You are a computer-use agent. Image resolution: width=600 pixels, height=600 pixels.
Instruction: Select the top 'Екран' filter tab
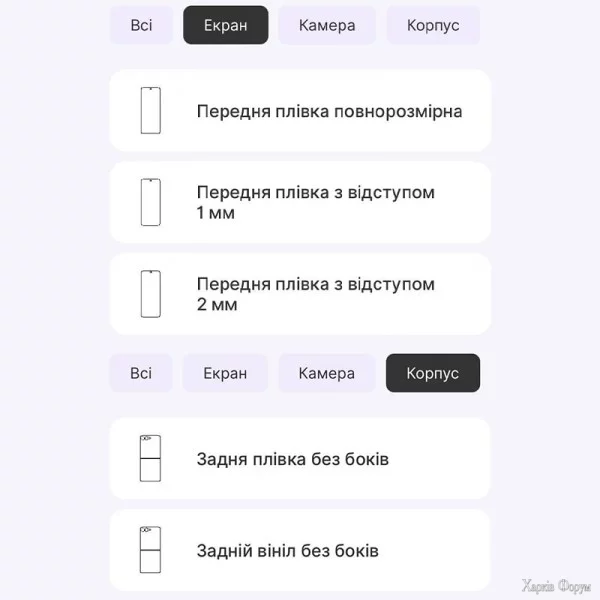pos(225,25)
